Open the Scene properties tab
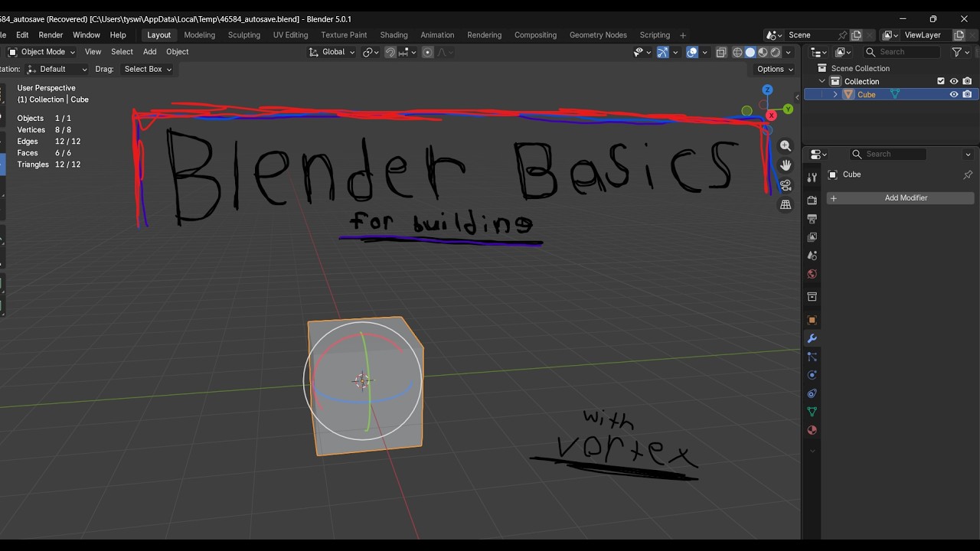980x551 pixels. tap(812, 256)
